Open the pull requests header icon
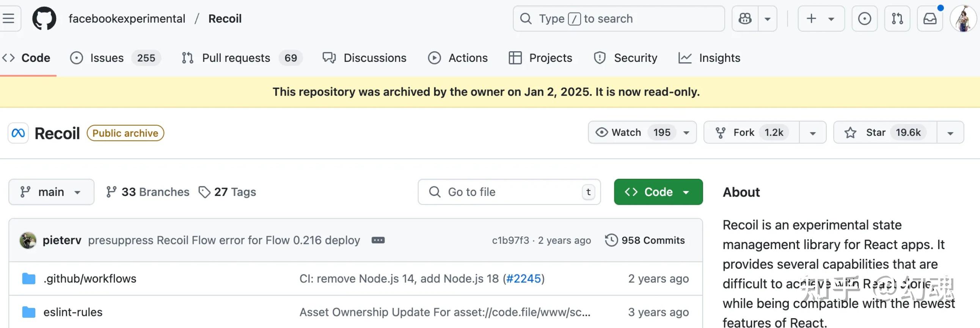Screen dimensions: 980x328 pos(897,18)
